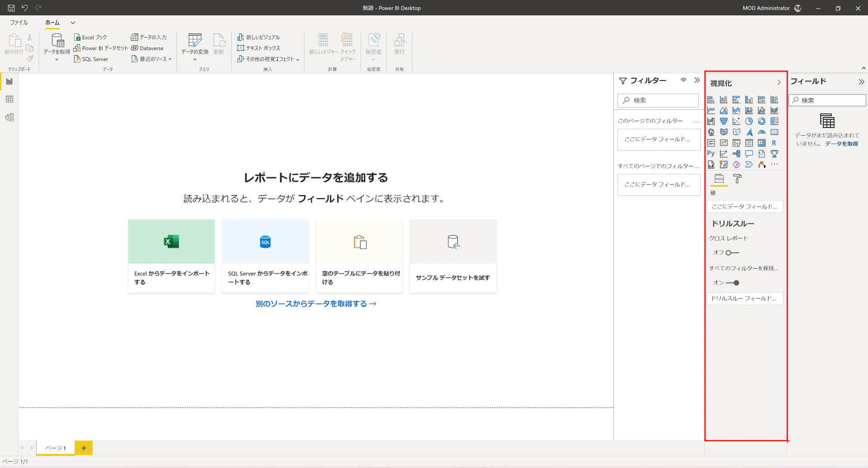Select the clustered column chart visual
The image size is (868, 468).
pyautogui.click(x=749, y=99)
